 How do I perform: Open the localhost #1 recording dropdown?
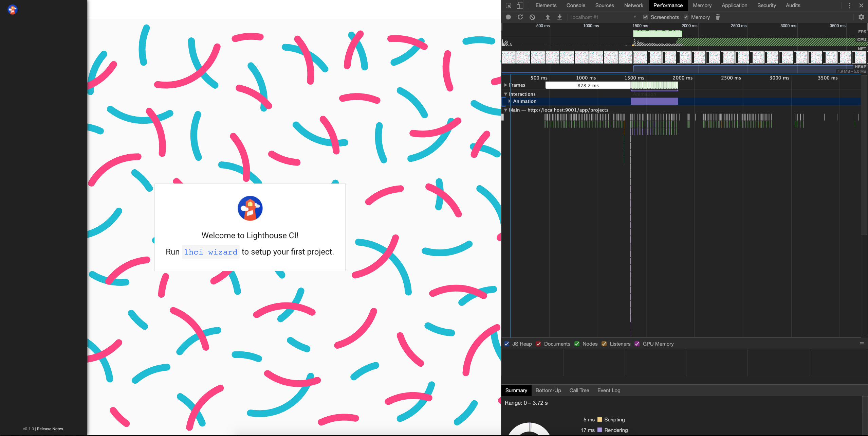click(x=604, y=17)
